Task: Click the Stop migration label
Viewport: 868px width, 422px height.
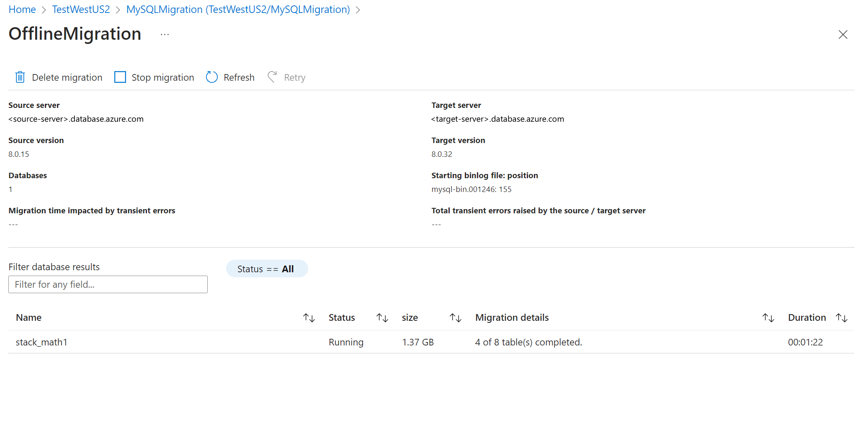Action: point(163,77)
